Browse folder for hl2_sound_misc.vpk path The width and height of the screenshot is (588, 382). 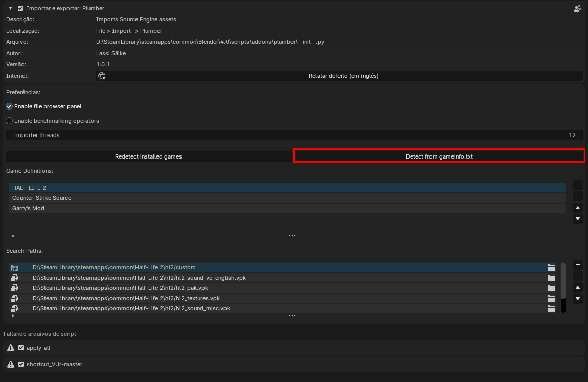coord(551,308)
